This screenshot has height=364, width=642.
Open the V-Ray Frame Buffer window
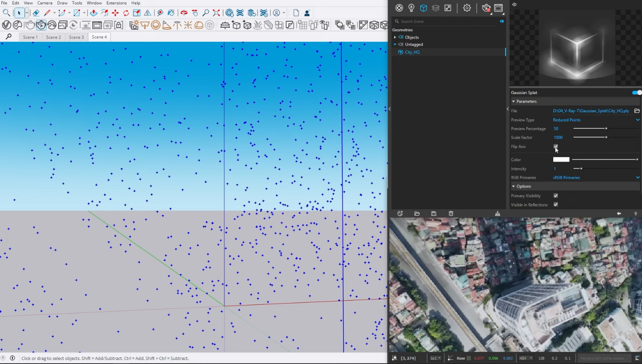point(498,8)
